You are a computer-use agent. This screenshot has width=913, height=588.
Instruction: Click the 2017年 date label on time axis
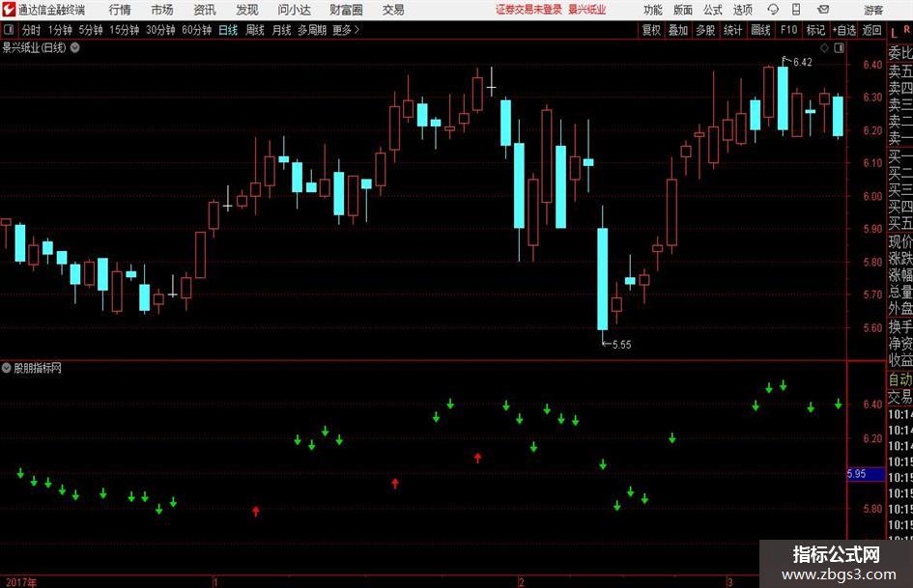[x=21, y=582]
